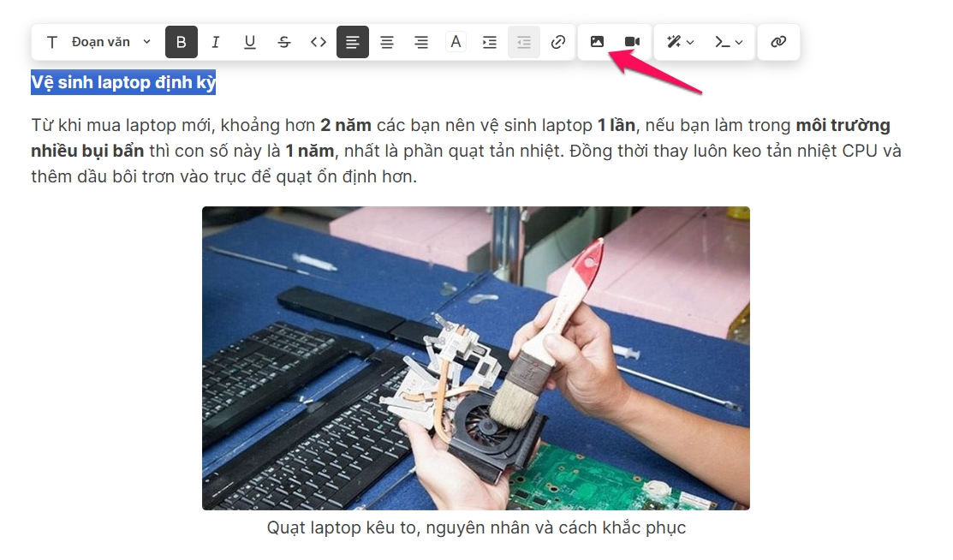The image size is (953, 560).
Task: Apply strikethrough to the selected text
Action: pyautogui.click(x=284, y=42)
